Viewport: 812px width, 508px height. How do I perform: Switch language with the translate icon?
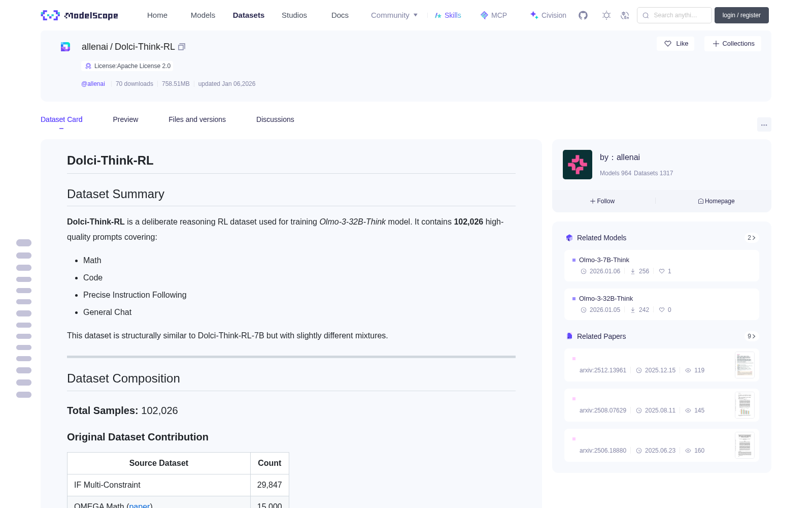click(625, 15)
